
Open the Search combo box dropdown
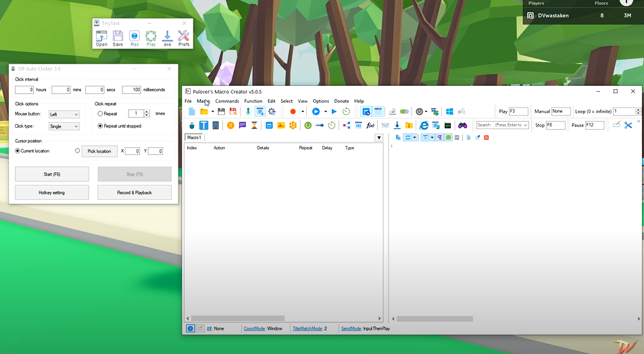tap(525, 125)
